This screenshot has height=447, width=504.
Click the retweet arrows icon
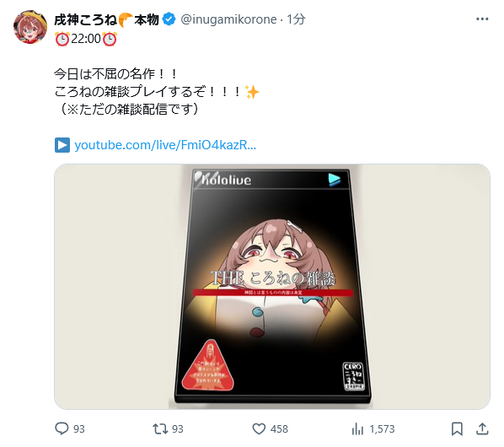[160, 428]
